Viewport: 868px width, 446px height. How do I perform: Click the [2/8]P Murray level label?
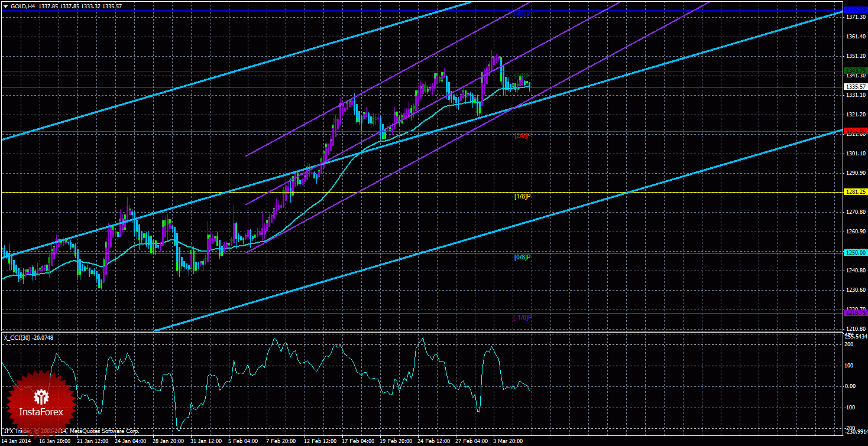pos(523,136)
